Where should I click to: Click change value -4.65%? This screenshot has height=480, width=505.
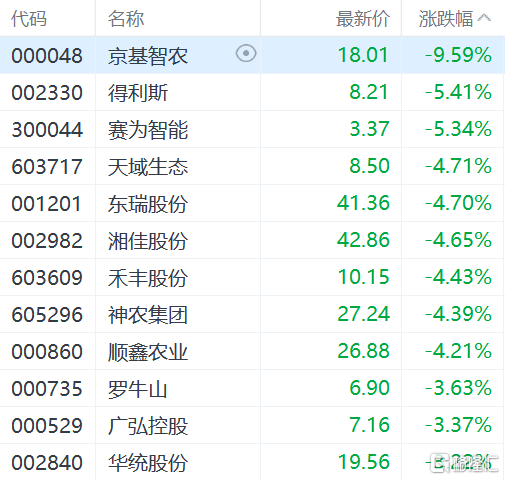[458, 240]
